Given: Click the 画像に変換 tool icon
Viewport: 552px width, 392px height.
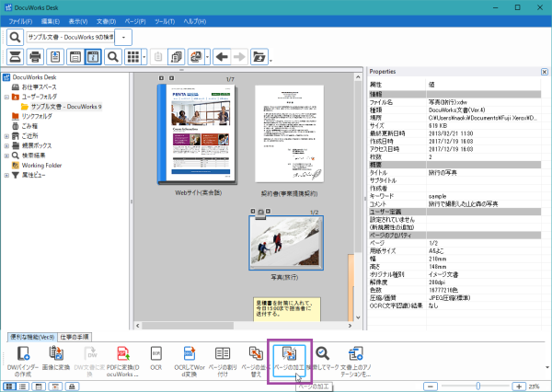Looking at the screenshot, I should coord(56,352).
